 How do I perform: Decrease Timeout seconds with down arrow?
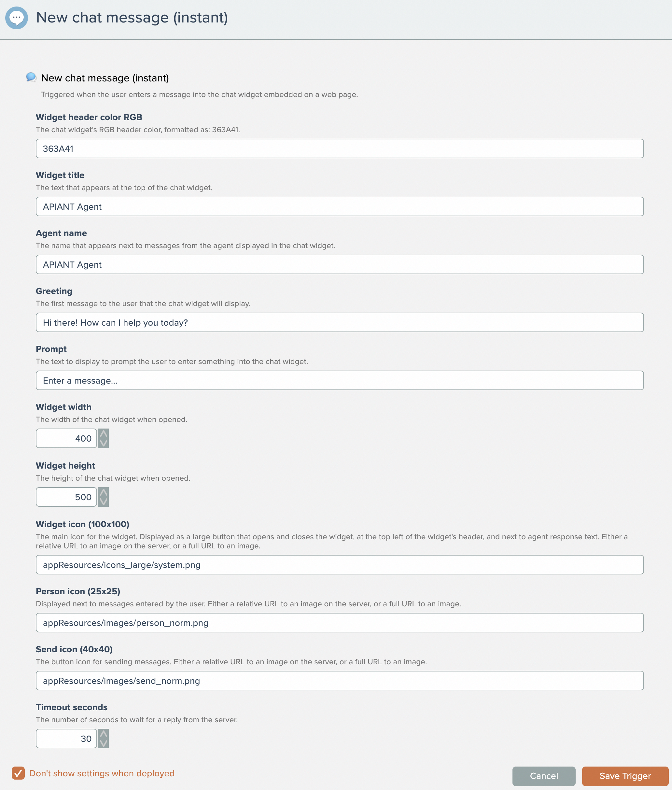tap(103, 743)
